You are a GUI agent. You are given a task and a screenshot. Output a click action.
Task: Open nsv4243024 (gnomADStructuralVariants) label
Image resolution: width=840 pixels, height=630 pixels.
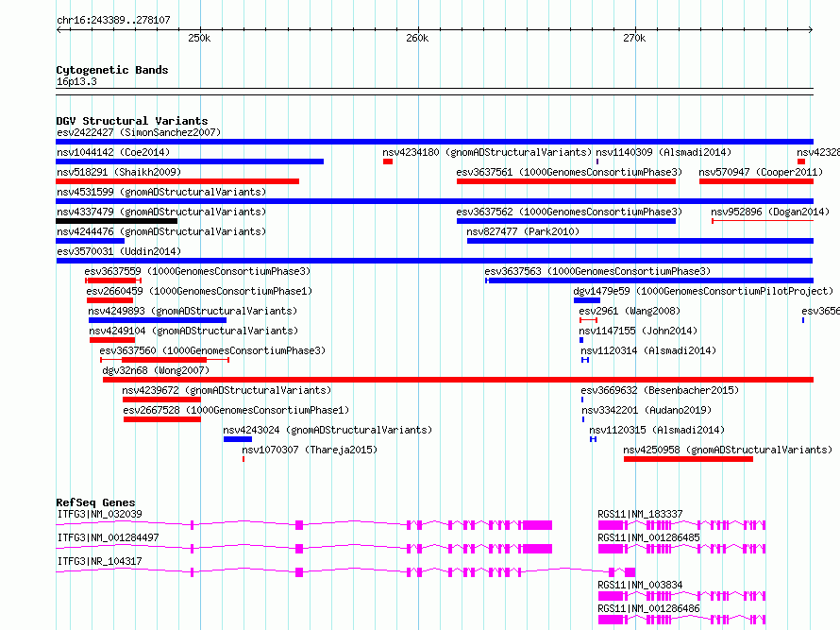(328, 430)
